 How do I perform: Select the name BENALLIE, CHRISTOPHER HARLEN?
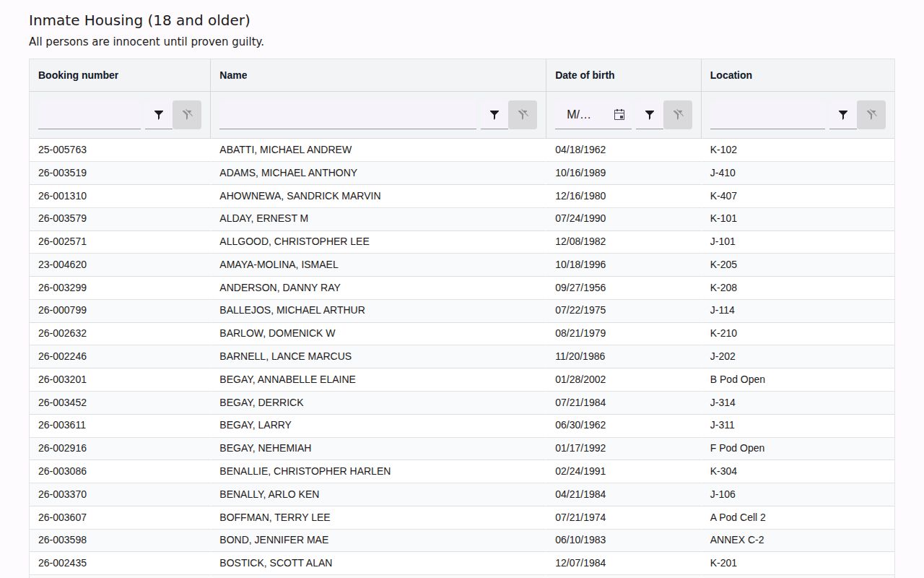coord(305,471)
